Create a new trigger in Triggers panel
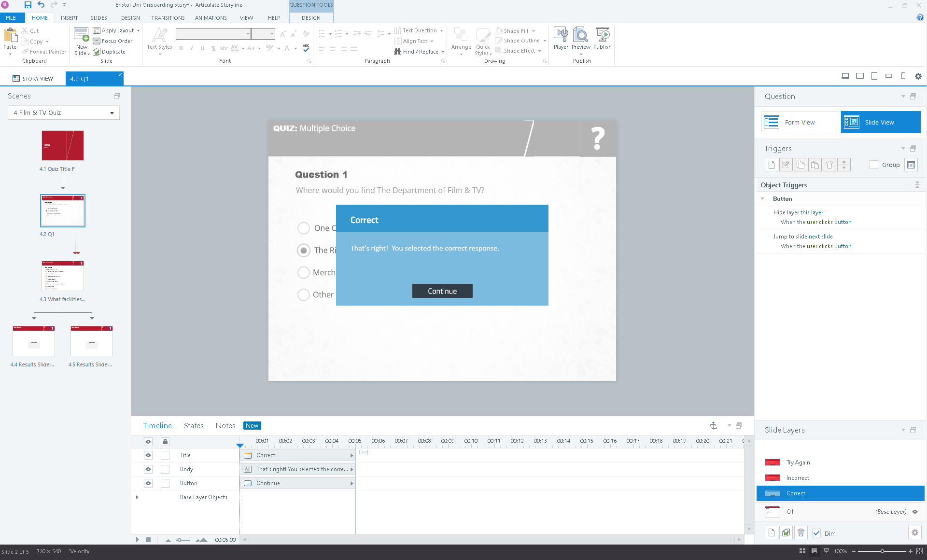The width and height of the screenshot is (927, 560). pos(771,165)
